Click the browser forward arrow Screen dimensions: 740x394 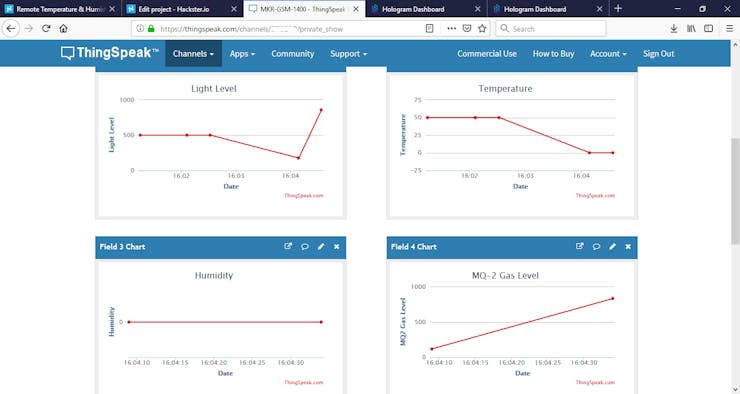[x=29, y=29]
